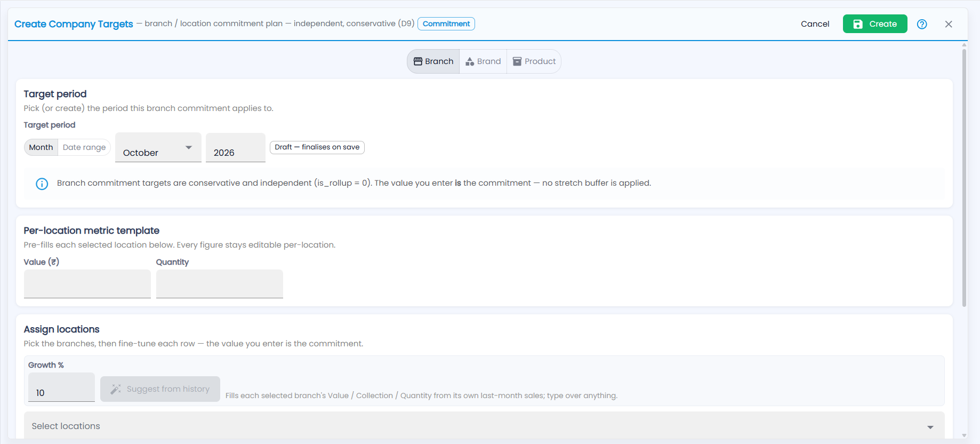
Task: Close the Create Company Targets dialog
Action: [949, 24]
